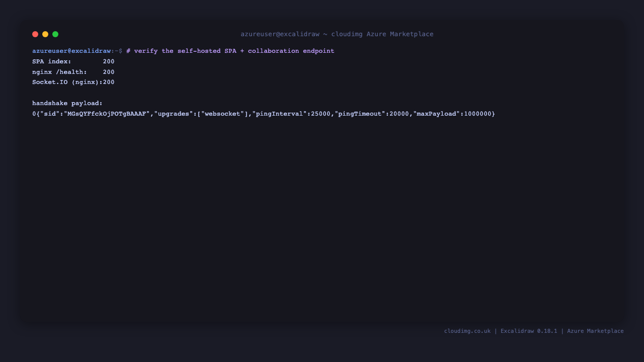Click the 'Socket.IO (nginx):200' output line

click(73, 82)
